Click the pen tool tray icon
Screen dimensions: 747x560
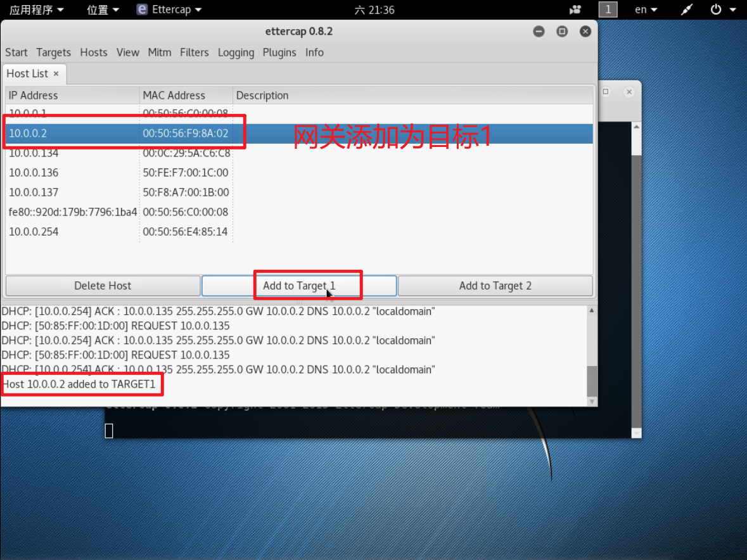click(x=687, y=10)
